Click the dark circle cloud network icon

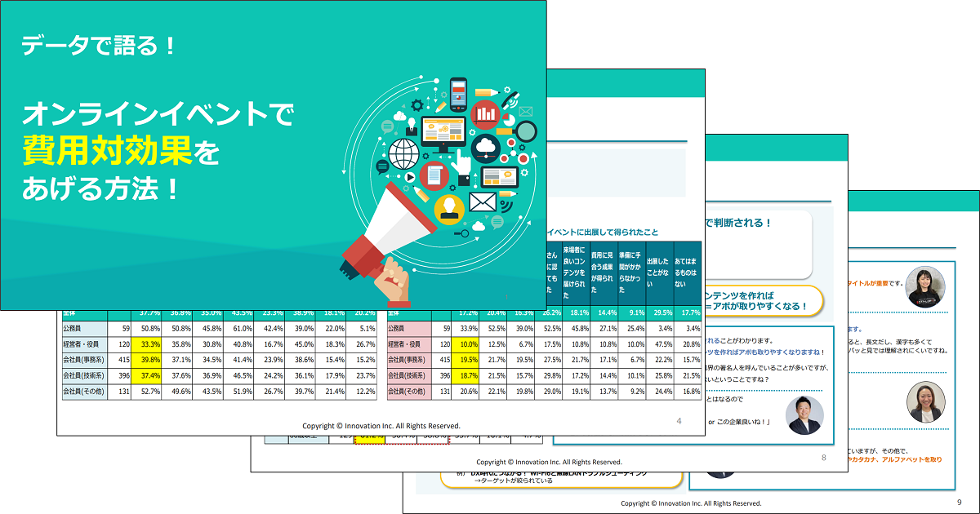coord(486,148)
